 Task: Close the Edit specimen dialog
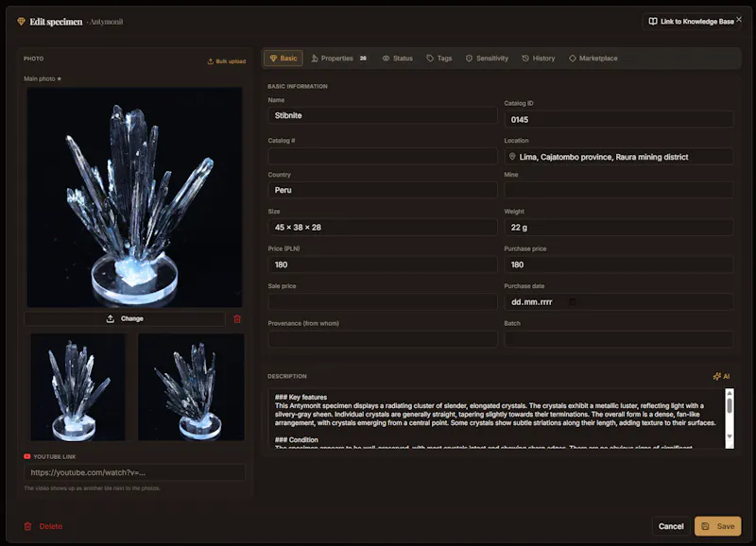point(739,19)
